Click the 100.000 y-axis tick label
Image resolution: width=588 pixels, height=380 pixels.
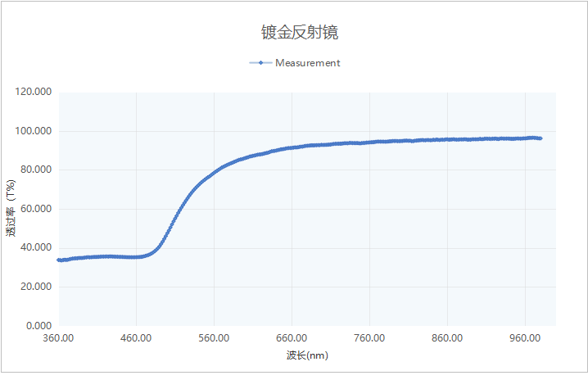pyautogui.click(x=34, y=131)
